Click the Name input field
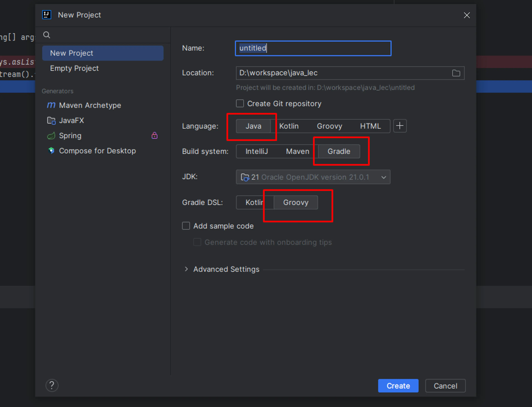The width and height of the screenshot is (532, 407). (313, 48)
